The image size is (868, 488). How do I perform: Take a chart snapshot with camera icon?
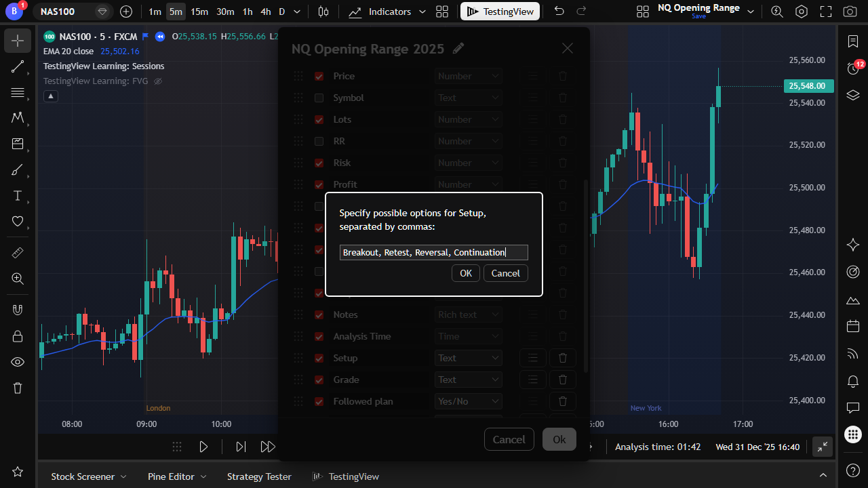point(850,12)
